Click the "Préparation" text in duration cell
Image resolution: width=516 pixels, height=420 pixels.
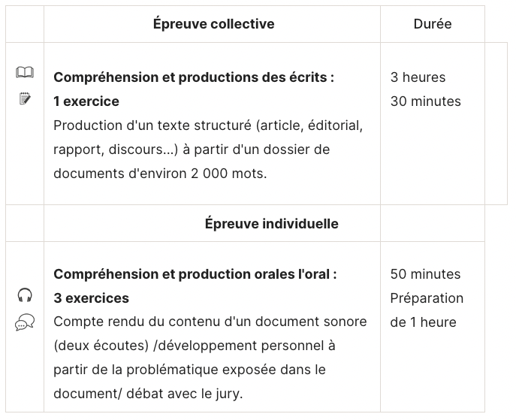(x=427, y=298)
